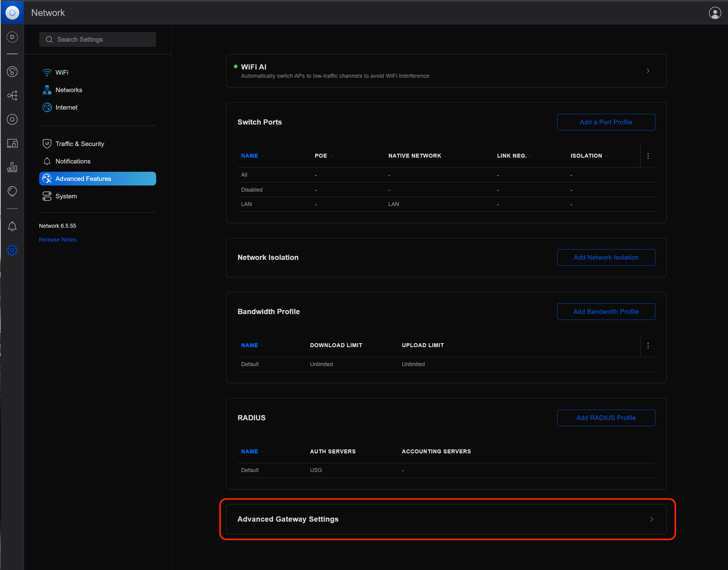Open Switch Ports table column options menu
This screenshot has height=570, width=728.
(648, 156)
